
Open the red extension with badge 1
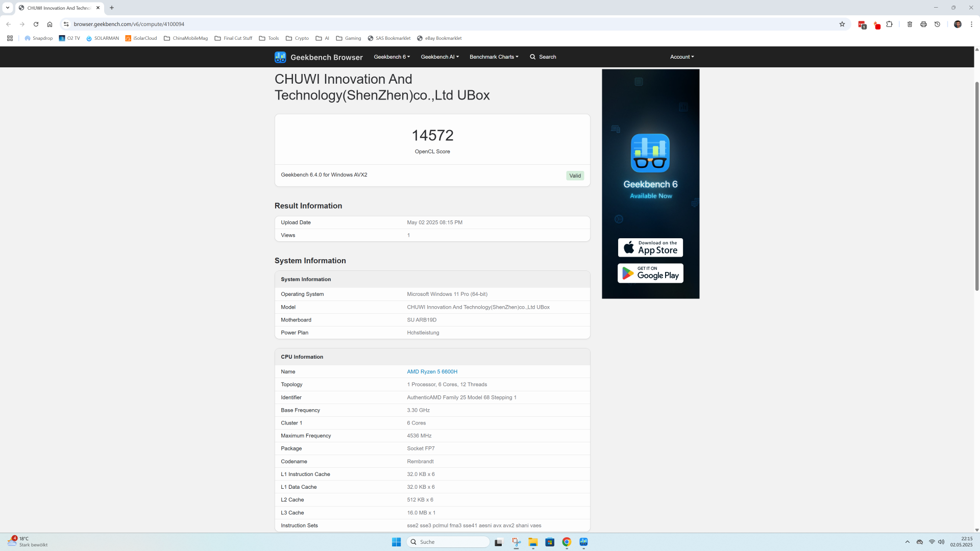coord(862,24)
